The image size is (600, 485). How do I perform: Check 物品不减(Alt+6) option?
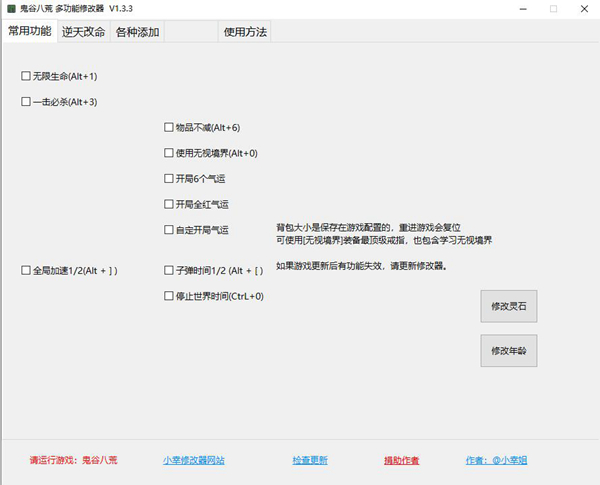pyautogui.click(x=169, y=127)
